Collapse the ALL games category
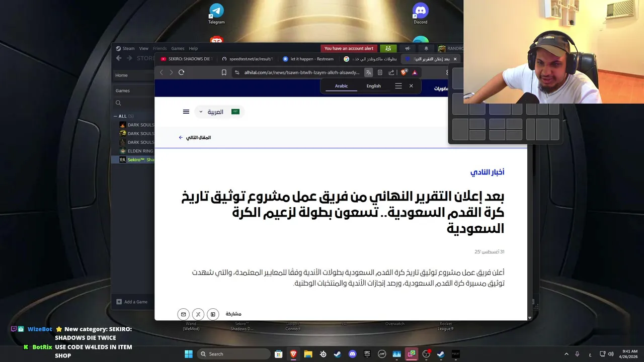Screen dimensions: 644x362 click(x=115, y=116)
